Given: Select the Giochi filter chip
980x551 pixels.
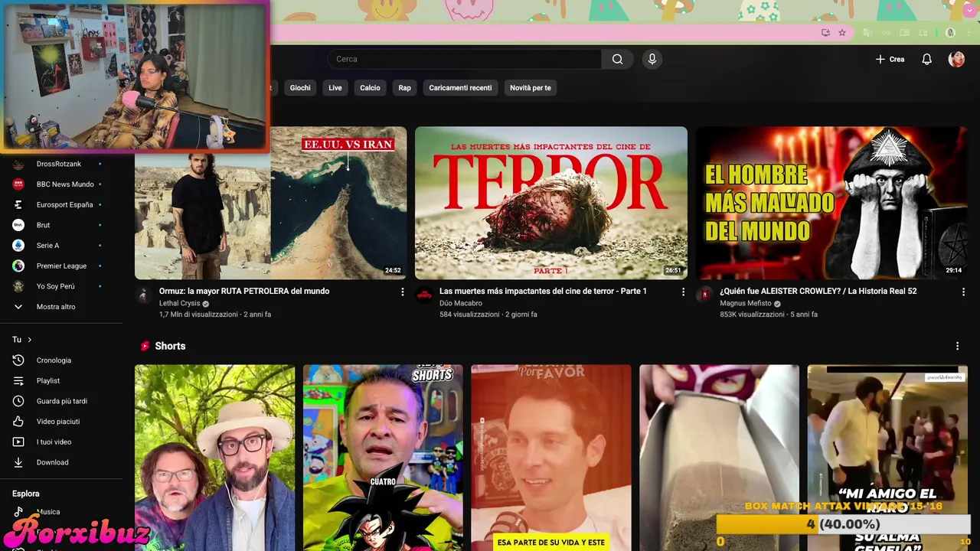Looking at the screenshot, I should (300, 88).
